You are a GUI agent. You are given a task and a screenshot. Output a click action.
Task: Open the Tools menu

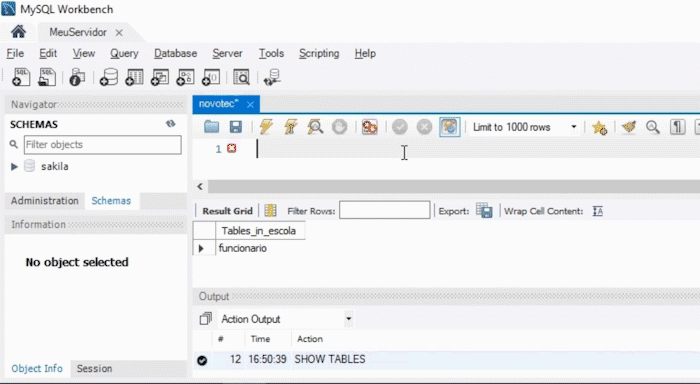point(271,53)
